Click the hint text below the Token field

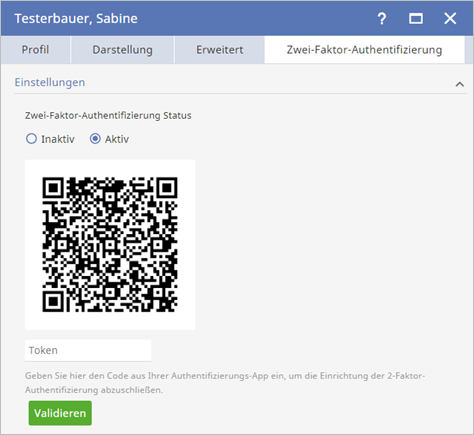coord(225,383)
